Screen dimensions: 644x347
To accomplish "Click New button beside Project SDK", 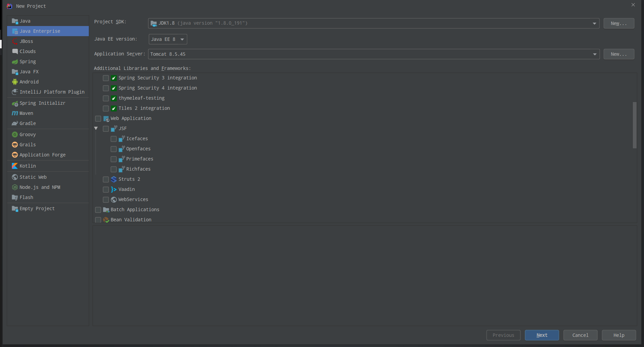I will tap(619, 23).
